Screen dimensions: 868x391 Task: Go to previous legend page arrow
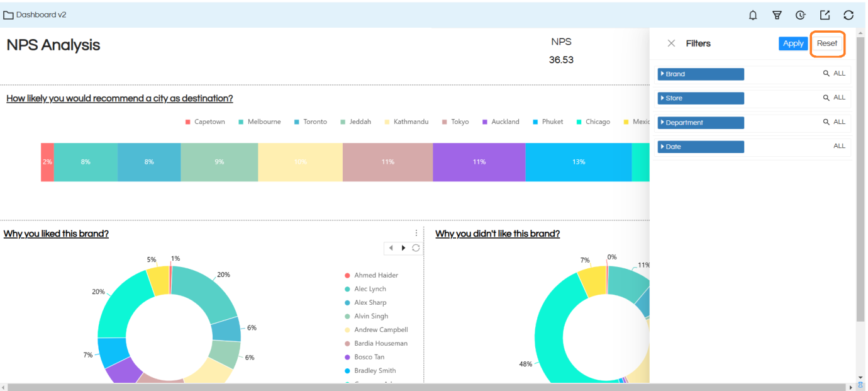(x=391, y=248)
